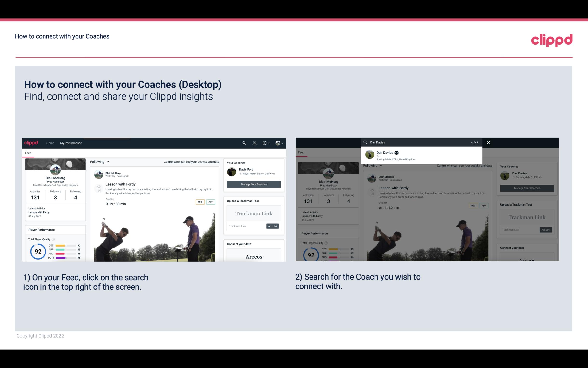Toggle Feed view on left panel
588x368 pixels.
(x=28, y=152)
